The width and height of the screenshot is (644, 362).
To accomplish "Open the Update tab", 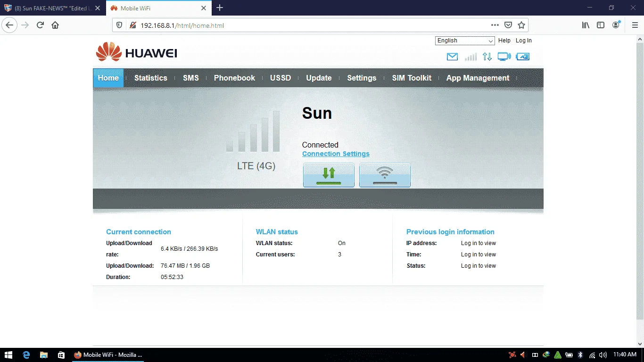I will (x=319, y=78).
